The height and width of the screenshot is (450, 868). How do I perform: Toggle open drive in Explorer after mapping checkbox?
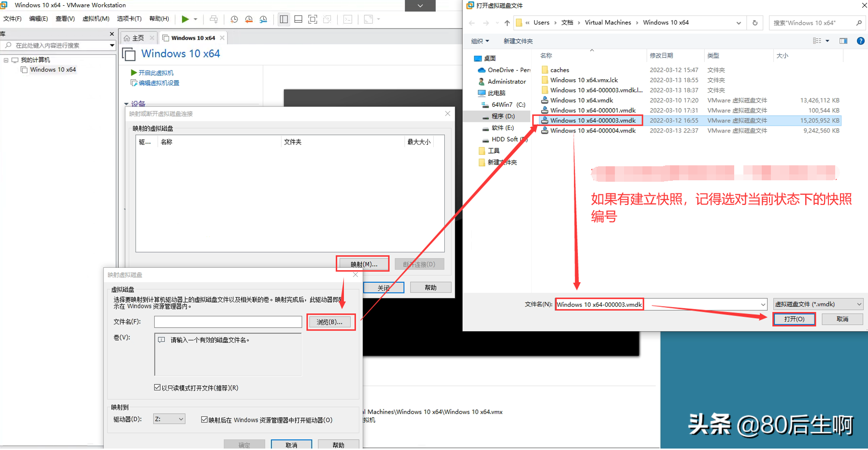coord(204,420)
